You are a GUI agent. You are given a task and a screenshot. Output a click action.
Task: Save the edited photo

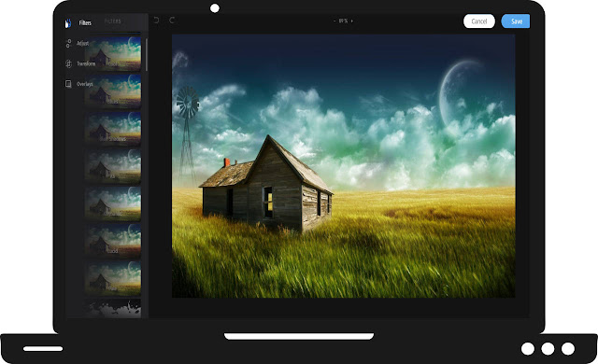coord(516,21)
